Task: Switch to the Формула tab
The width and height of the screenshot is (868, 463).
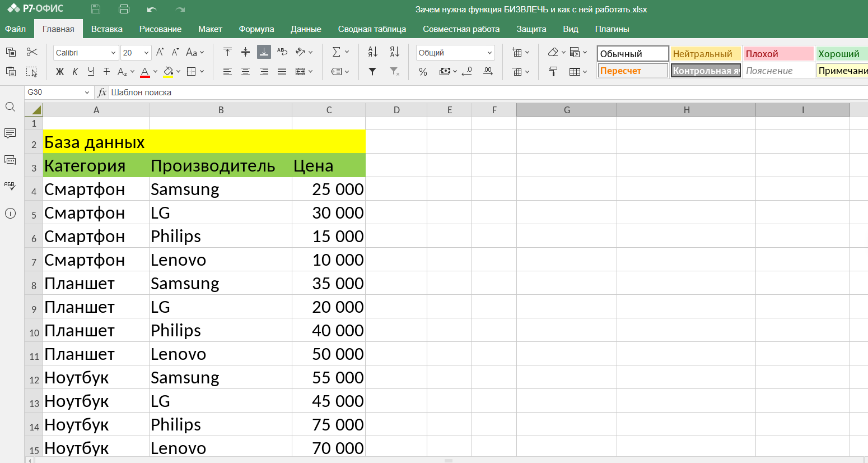Action: (x=256, y=29)
